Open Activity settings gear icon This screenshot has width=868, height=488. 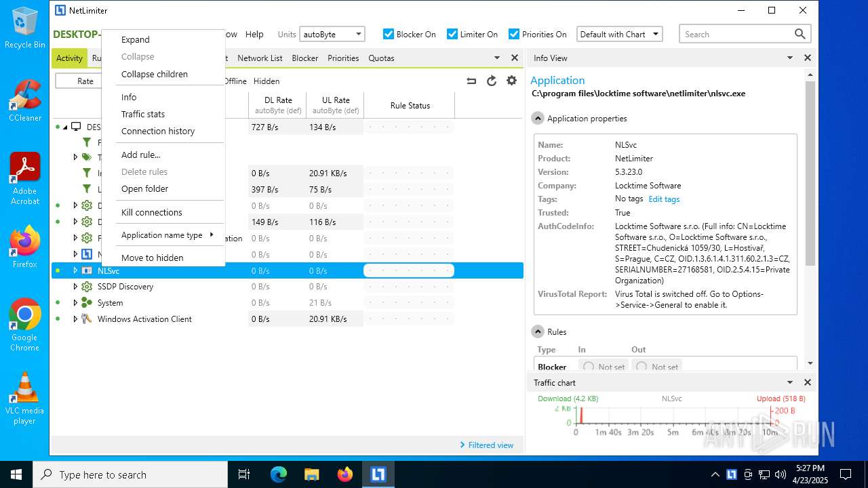[512, 81]
